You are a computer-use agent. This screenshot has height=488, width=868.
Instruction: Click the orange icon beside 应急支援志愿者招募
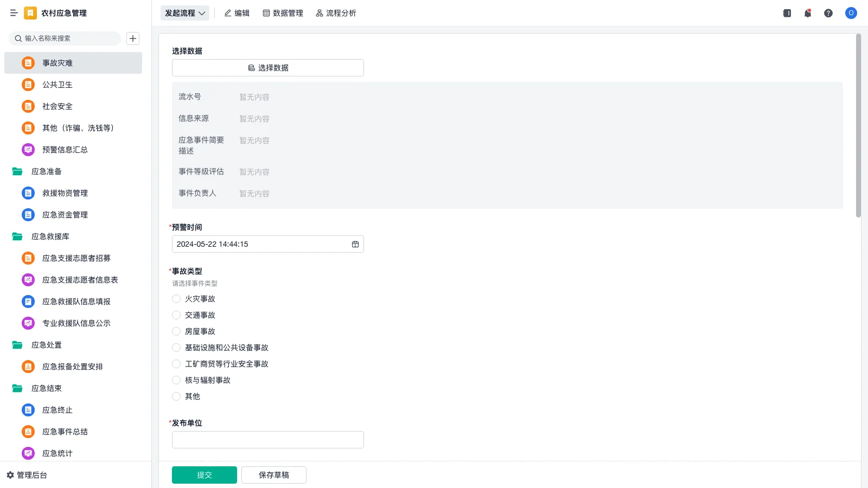(28, 258)
